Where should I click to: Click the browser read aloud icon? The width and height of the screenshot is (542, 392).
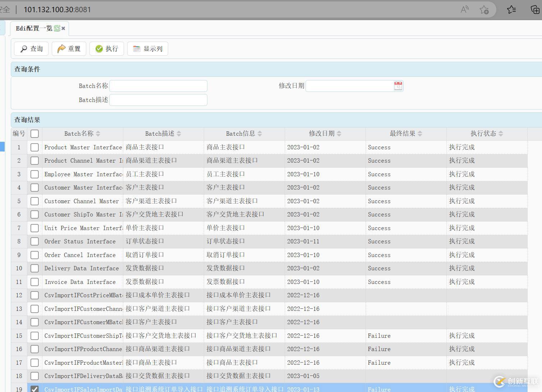[x=465, y=10]
